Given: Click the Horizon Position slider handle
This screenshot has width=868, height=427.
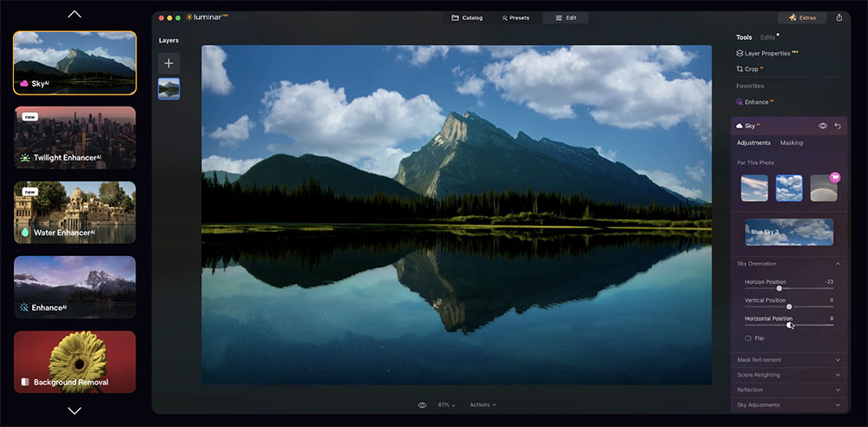Looking at the screenshot, I should click(x=779, y=288).
